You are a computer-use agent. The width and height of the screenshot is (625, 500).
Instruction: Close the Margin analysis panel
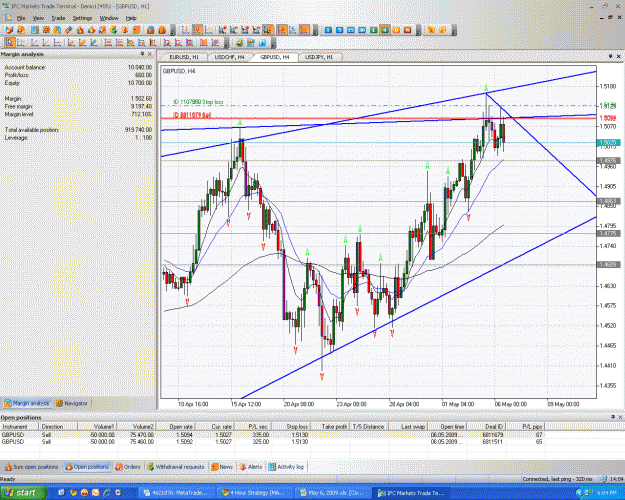point(150,54)
